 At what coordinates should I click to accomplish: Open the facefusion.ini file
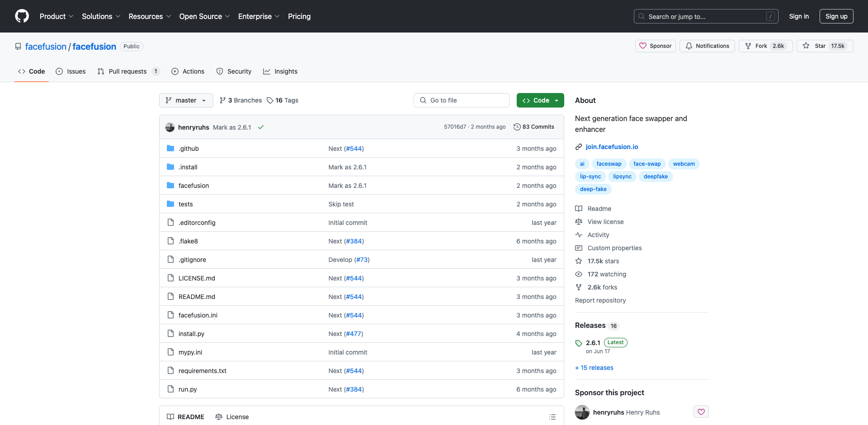click(198, 315)
